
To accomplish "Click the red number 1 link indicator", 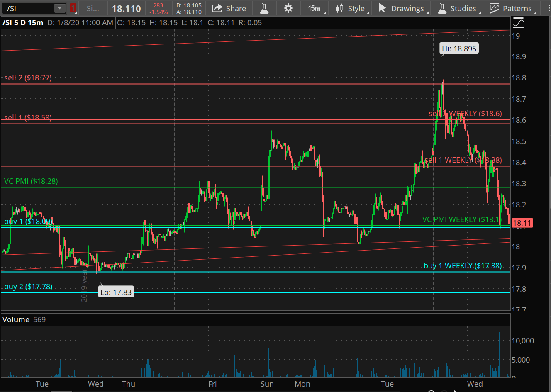I will pos(73,8).
